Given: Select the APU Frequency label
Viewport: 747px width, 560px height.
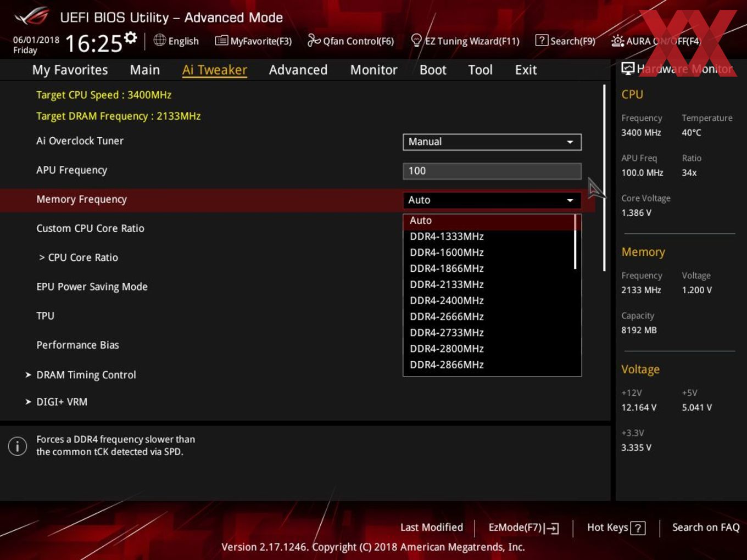Looking at the screenshot, I should 71,170.
